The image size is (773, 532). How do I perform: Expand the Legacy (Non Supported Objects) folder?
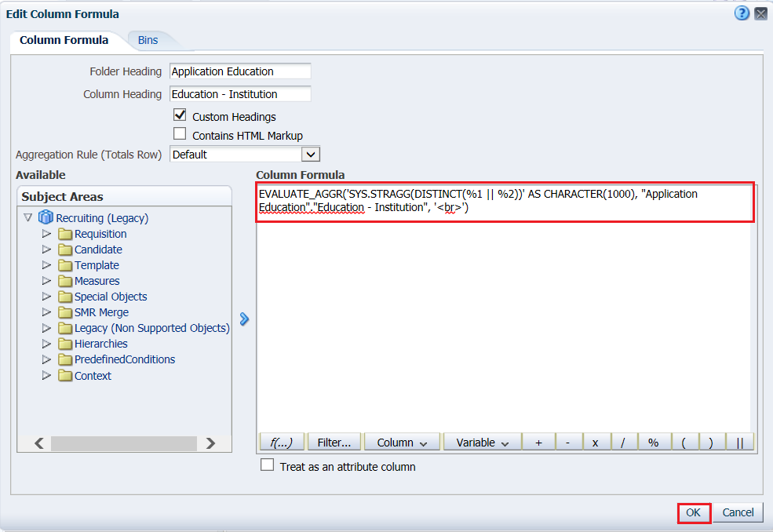point(46,328)
